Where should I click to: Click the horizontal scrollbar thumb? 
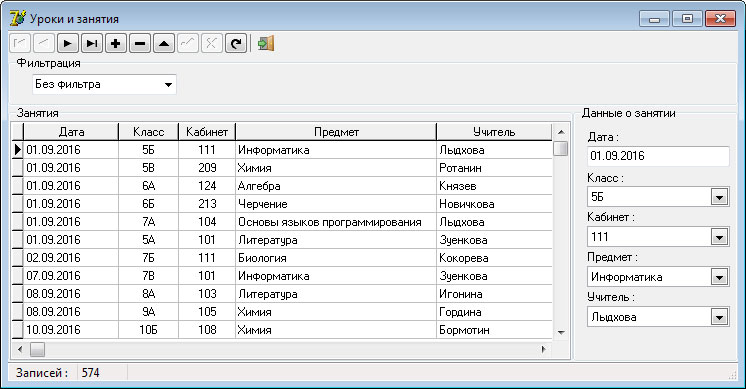[38, 350]
